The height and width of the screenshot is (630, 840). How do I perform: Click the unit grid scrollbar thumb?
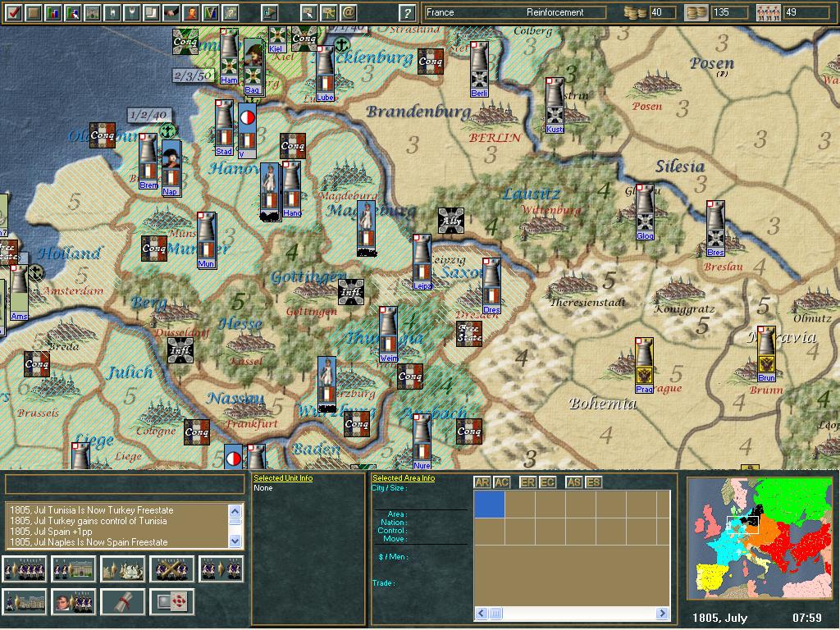(495, 613)
